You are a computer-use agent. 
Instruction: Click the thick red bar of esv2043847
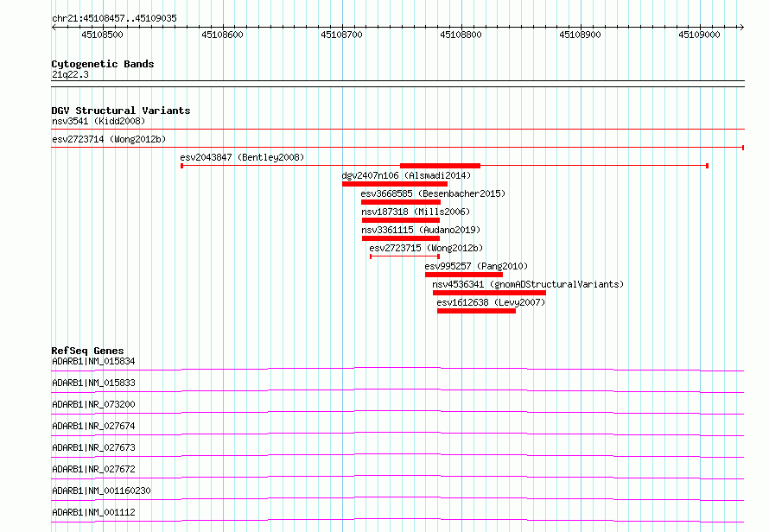coord(440,166)
